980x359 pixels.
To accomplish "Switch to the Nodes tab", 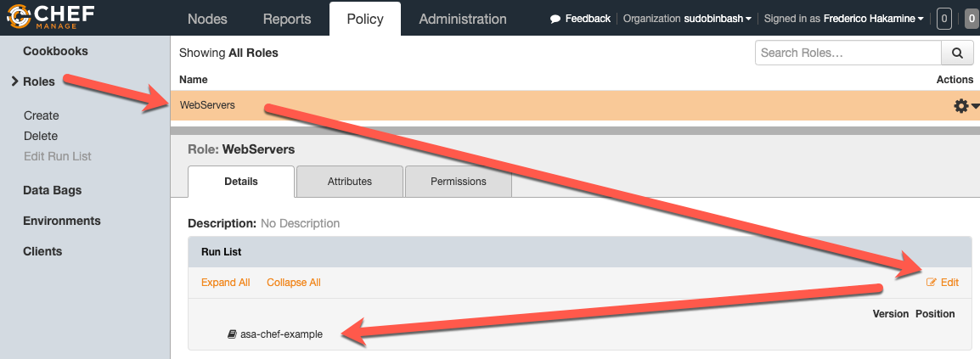I will (207, 19).
